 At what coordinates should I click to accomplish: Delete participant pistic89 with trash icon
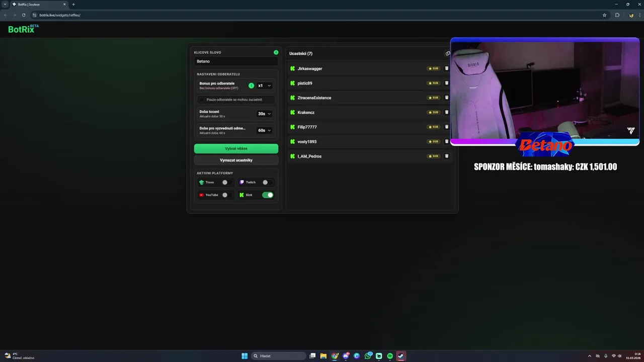(446, 83)
